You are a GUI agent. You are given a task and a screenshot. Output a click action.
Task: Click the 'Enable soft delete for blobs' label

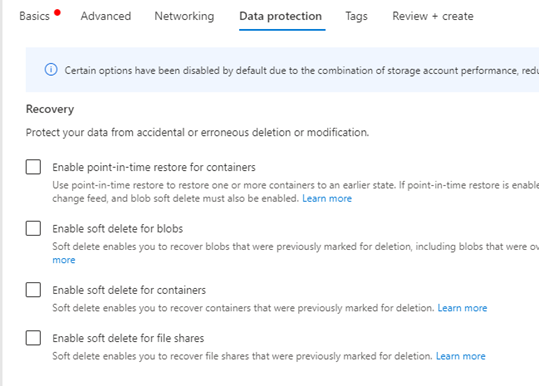point(118,229)
